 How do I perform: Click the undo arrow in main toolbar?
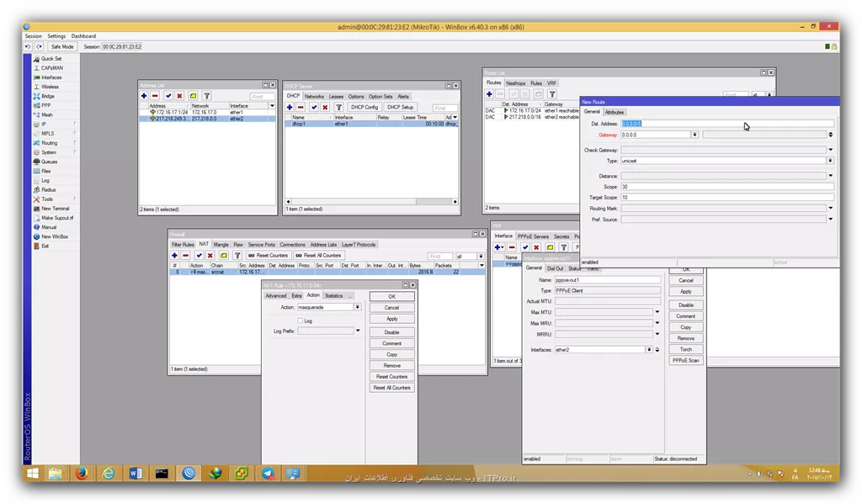pyautogui.click(x=28, y=47)
